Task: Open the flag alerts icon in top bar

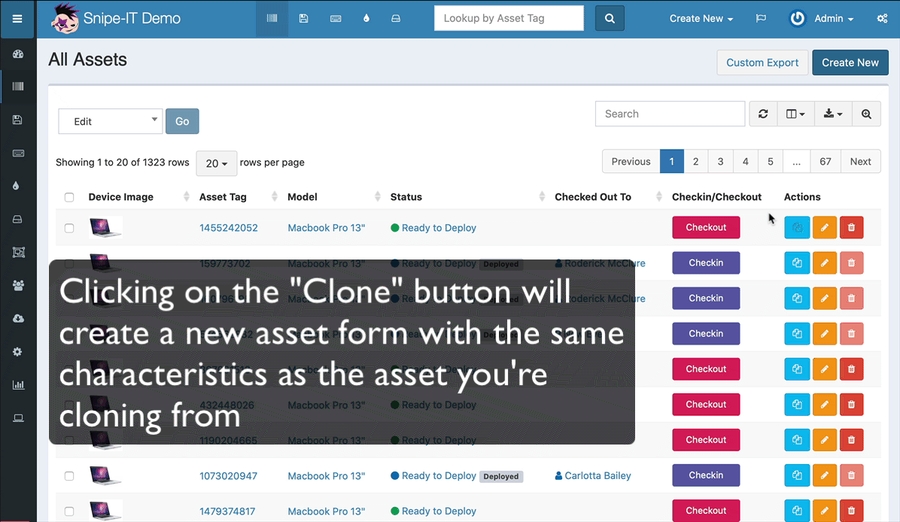Action: [x=761, y=18]
